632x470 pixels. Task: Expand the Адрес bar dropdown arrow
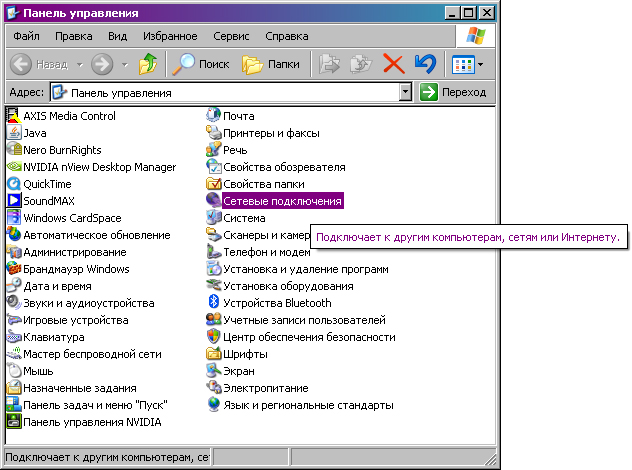tap(405, 92)
